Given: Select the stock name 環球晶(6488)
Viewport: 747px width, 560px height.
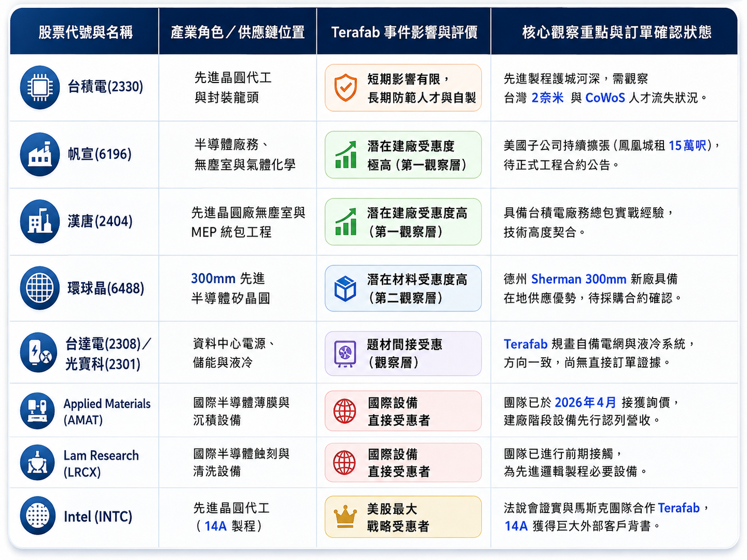Looking at the screenshot, I should (106, 288).
